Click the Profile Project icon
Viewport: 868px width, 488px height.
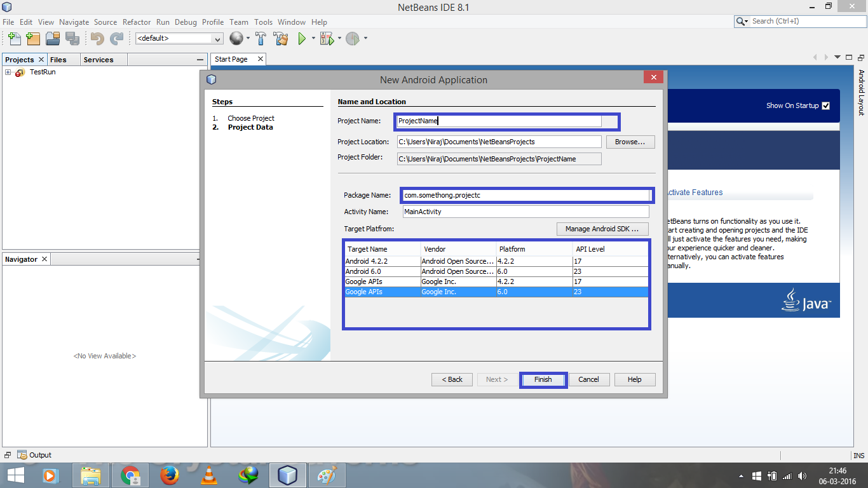(x=353, y=39)
